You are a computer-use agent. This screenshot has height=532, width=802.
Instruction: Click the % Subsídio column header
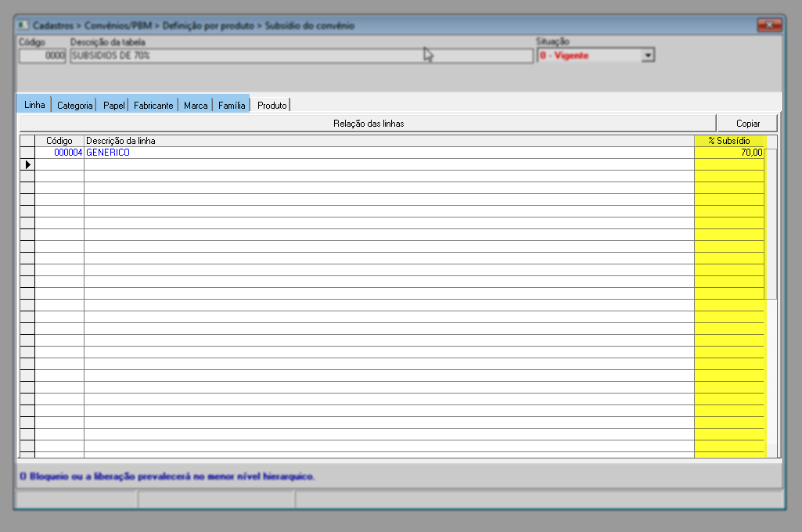[x=729, y=141]
